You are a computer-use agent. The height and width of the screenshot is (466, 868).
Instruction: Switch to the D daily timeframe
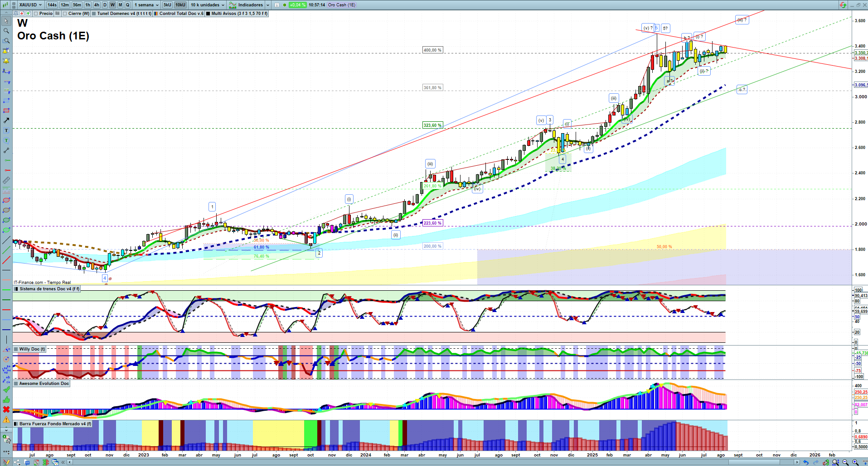105,5
